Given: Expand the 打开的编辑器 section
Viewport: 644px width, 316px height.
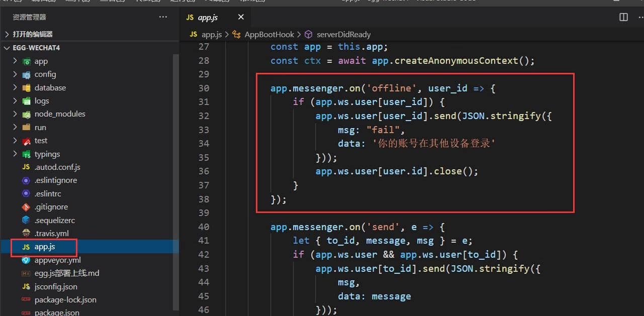Looking at the screenshot, I should coord(7,34).
